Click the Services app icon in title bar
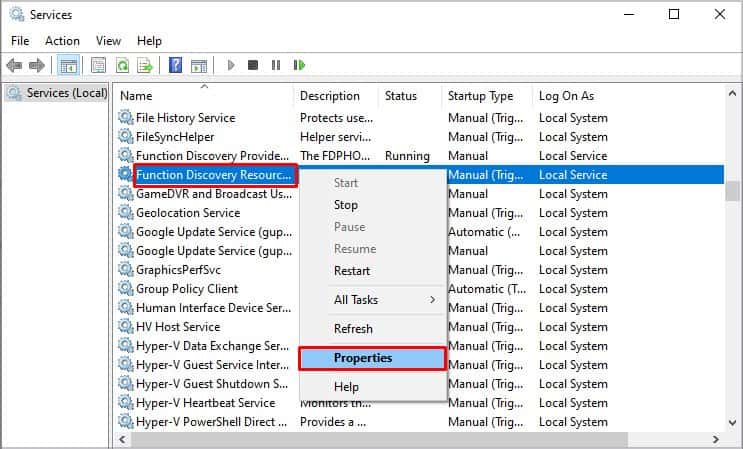Viewport: 743px width, 449px height. (17, 14)
